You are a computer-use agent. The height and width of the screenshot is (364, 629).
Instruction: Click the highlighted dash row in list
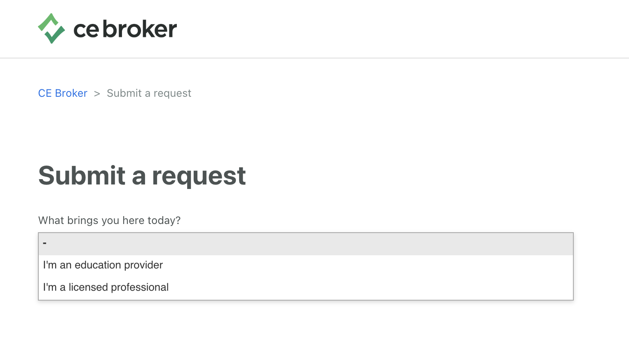coord(306,244)
